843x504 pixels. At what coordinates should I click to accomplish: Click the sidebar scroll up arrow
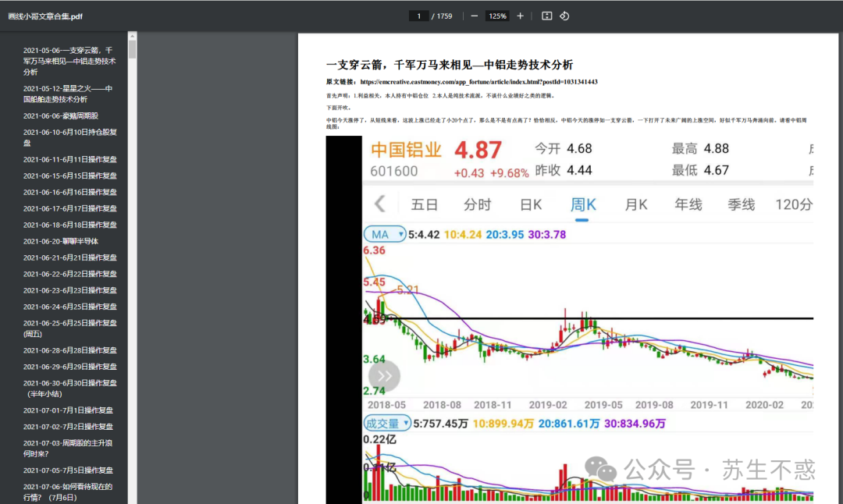coord(132,36)
